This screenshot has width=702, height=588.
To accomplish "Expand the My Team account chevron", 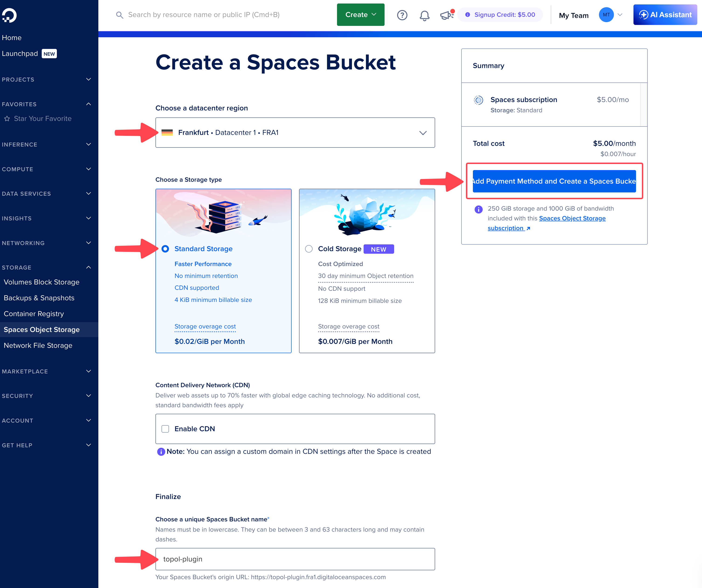I will click(620, 15).
